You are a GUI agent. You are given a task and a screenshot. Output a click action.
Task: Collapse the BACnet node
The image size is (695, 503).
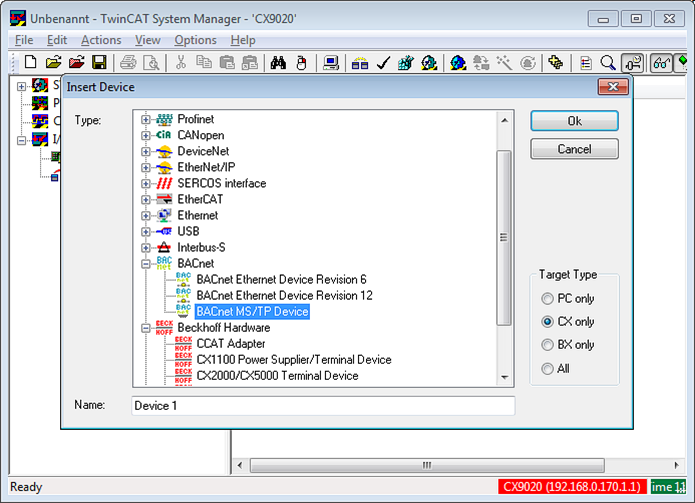[145, 264]
